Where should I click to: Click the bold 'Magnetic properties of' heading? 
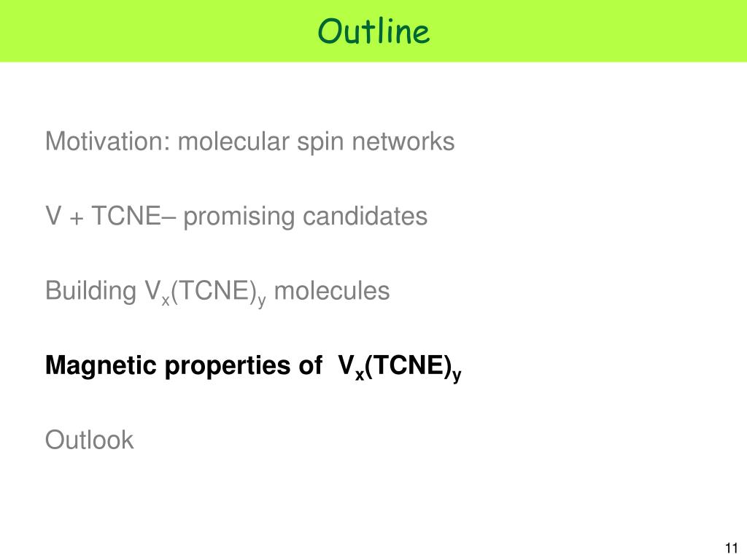click(x=183, y=366)
